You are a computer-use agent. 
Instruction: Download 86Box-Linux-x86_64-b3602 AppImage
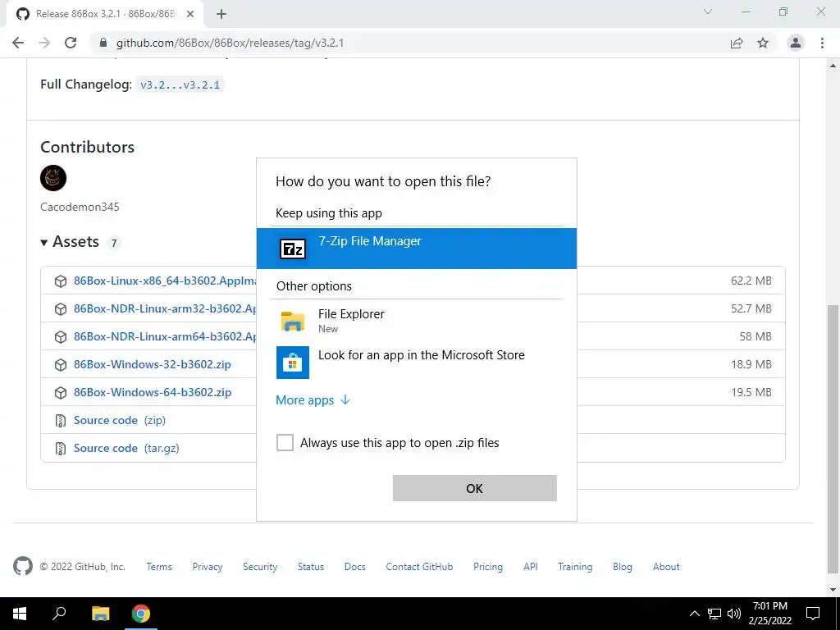pos(165,281)
